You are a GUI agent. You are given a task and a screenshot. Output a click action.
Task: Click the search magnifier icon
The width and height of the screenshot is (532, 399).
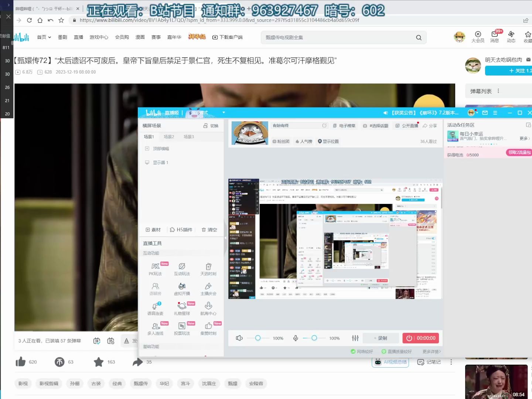[419, 37]
